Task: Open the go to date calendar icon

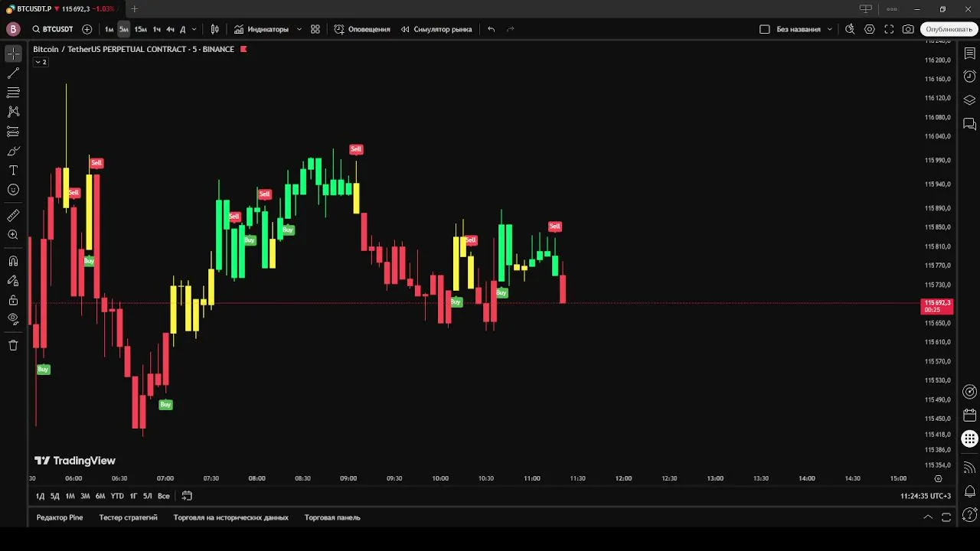Action: (187, 496)
